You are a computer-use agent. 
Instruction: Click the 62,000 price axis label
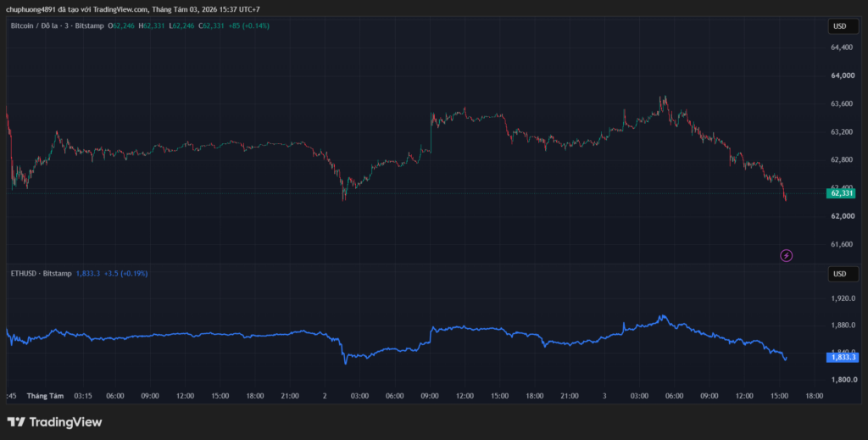click(842, 216)
